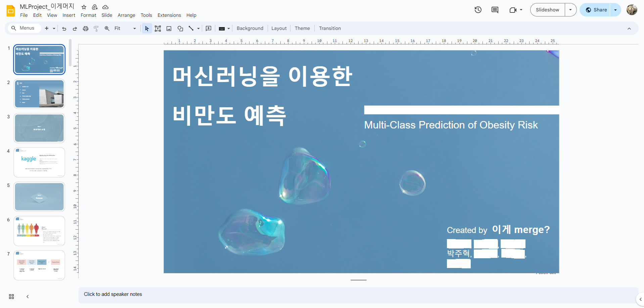Open the Extensions menu

pyautogui.click(x=169, y=15)
